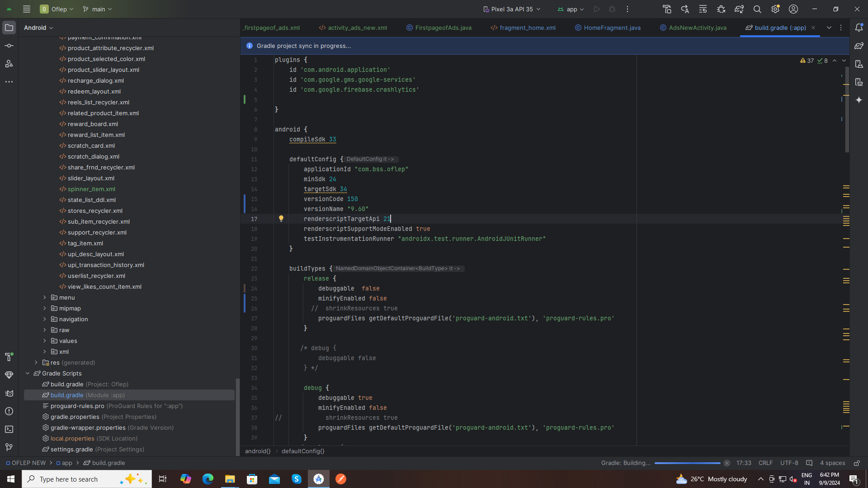Open the Pixel 3a API 35 device dropdown

pyautogui.click(x=512, y=9)
